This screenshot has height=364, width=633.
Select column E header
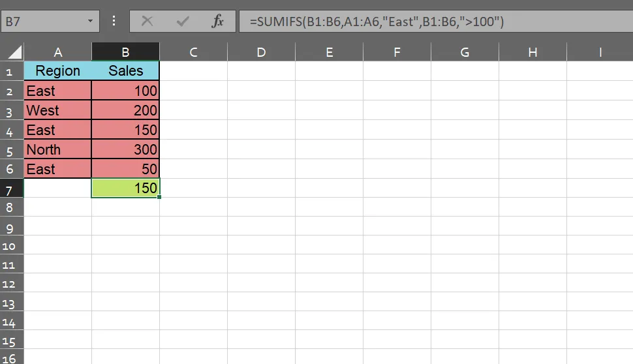[x=329, y=52]
